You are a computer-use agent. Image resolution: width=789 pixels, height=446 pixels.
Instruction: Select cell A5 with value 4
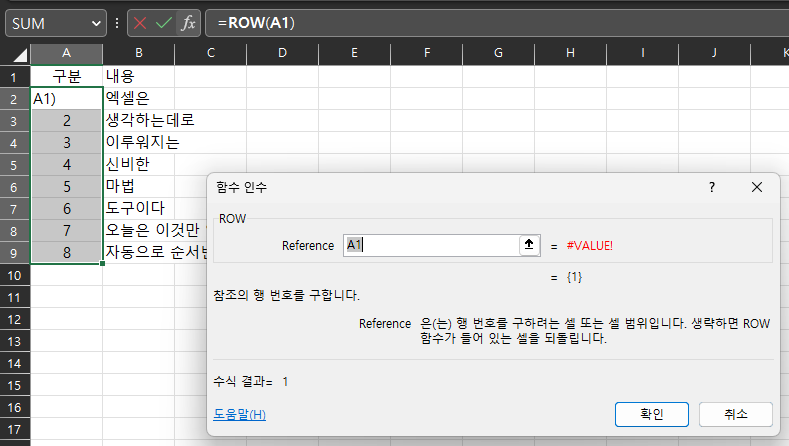point(66,165)
